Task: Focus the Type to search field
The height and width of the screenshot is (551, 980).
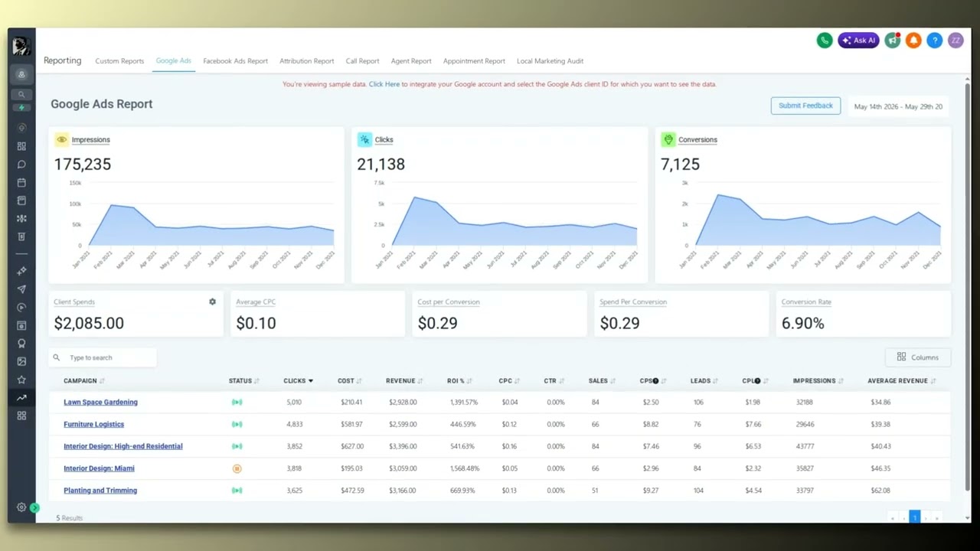Action: coord(103,357)
